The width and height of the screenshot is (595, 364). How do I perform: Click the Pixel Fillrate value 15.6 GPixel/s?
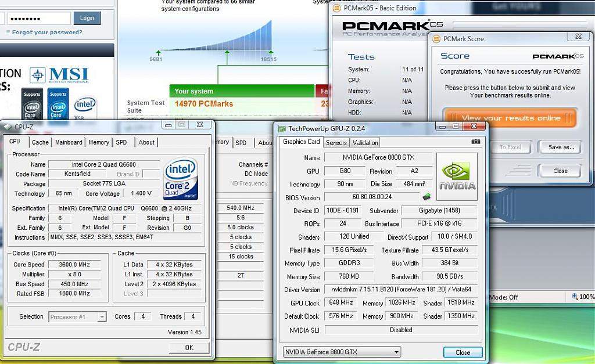tap(349, 250)
